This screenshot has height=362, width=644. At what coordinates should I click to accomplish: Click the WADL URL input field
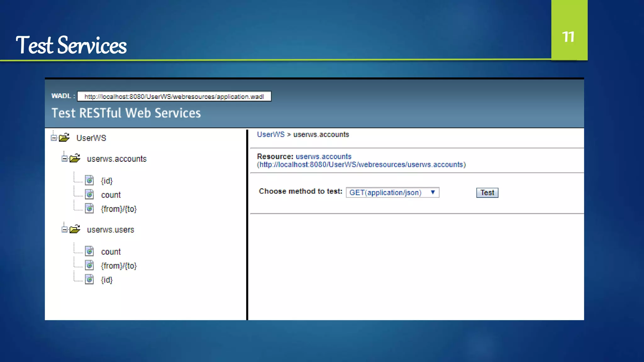[x=174, y=96]
